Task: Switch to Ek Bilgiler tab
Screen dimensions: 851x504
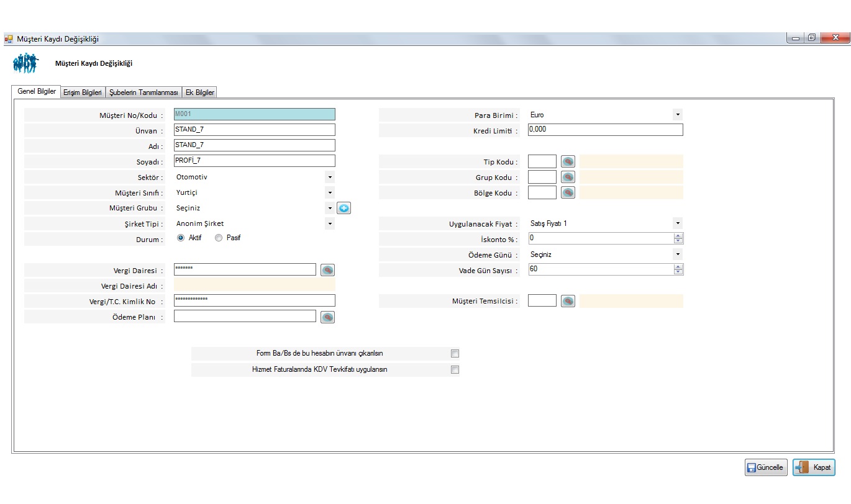Action: (x=200, y=92)
